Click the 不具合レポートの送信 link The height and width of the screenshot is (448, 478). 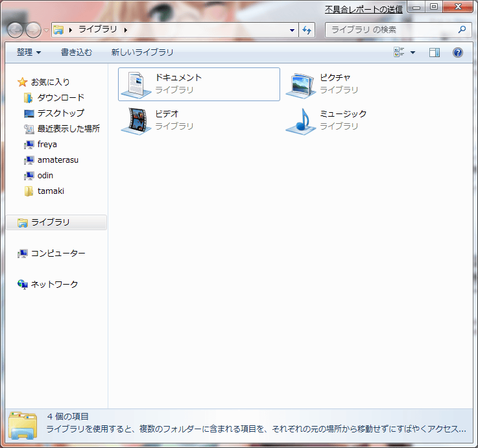point(363,9)
